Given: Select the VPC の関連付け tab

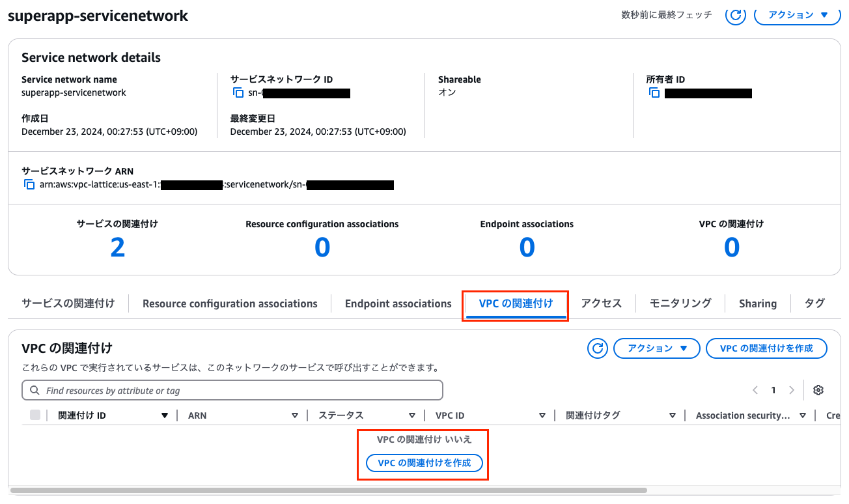Looking at the screenshot, I should point(516,303).
